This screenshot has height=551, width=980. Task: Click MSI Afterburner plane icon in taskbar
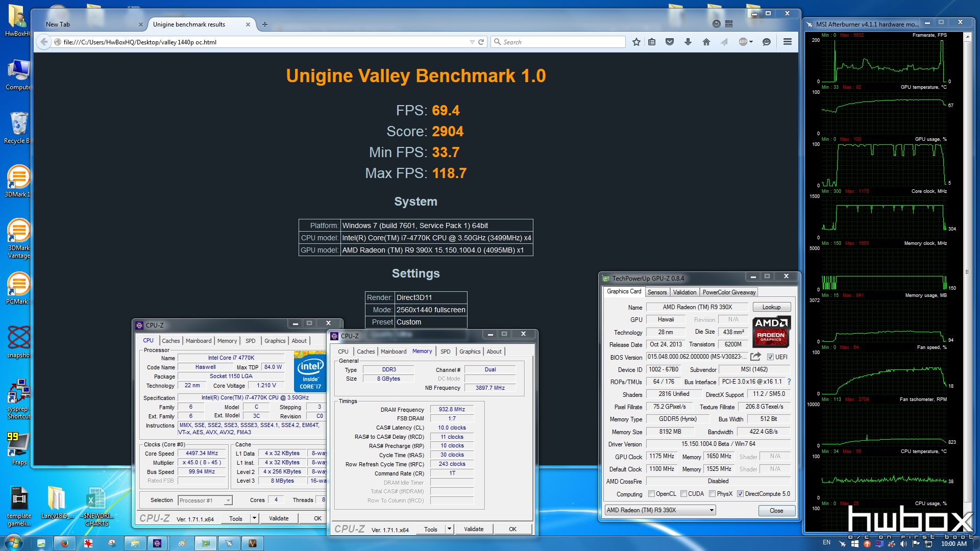[x=229, y=543]
